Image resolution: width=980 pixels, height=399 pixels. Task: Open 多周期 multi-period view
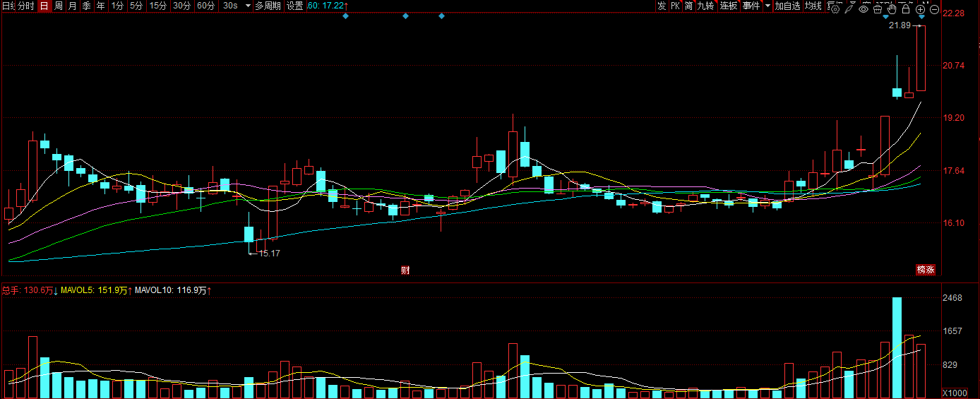point(268,6)
